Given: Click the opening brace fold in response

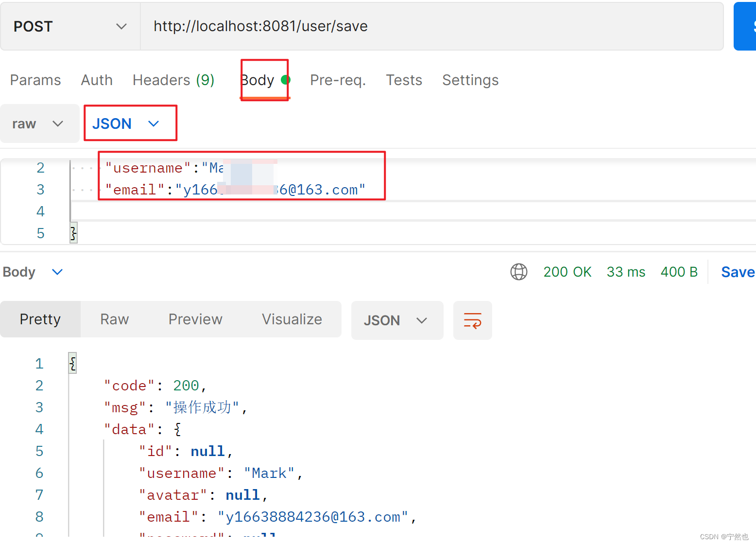Looking at the screenshot, I should 72,363.
